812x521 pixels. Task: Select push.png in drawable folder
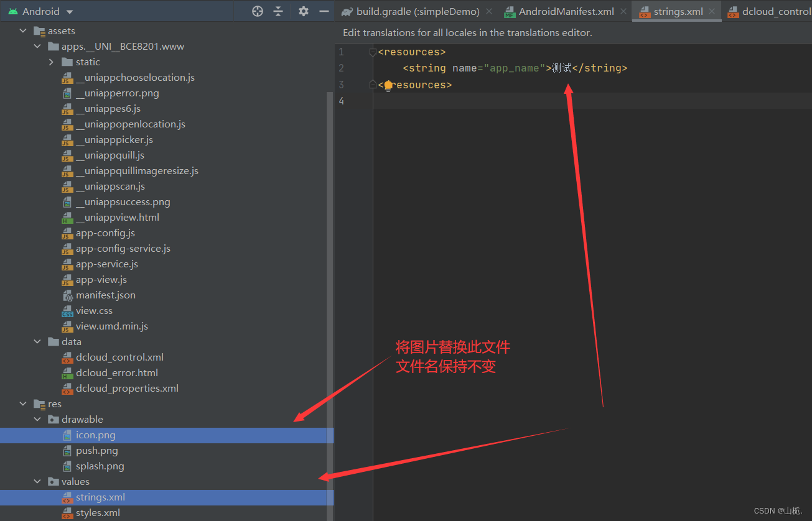point(96,450)
